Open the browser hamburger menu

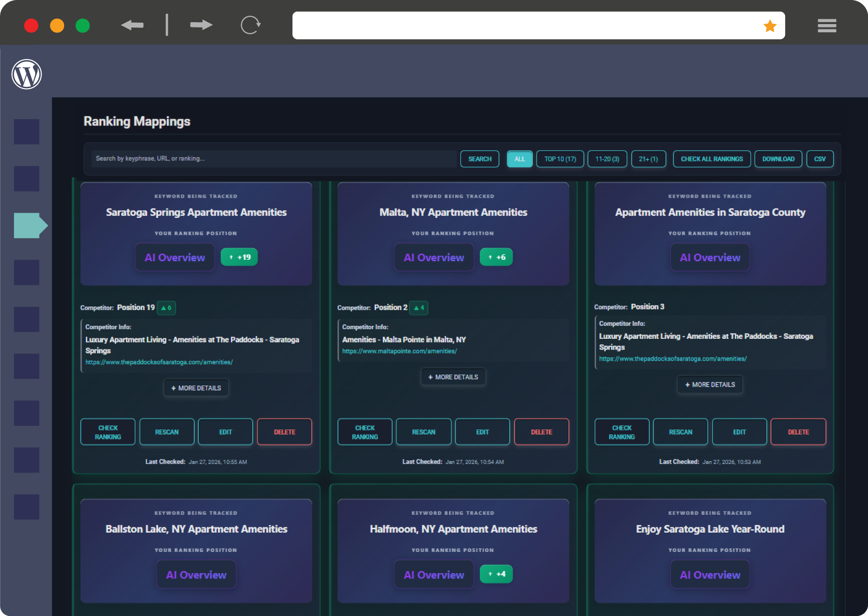(x=827, y=26)
